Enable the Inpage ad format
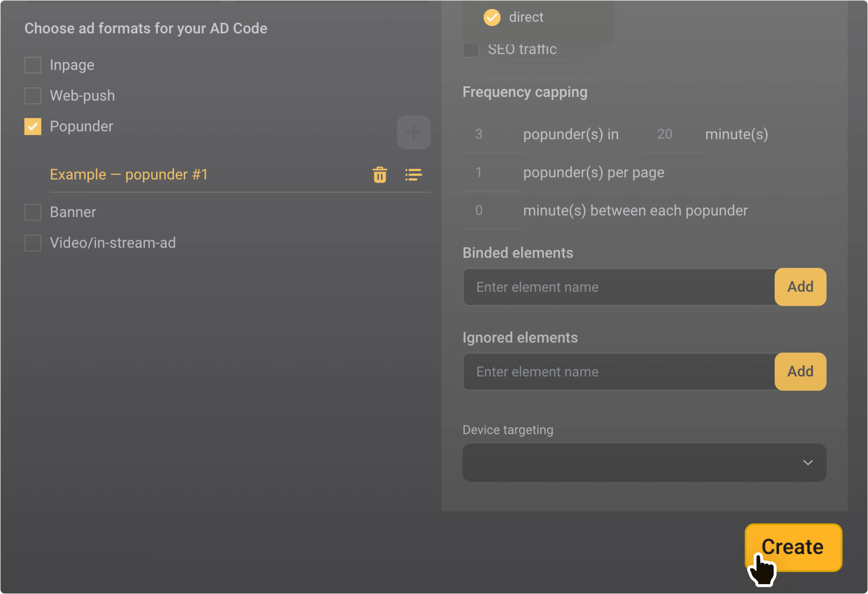Screen dimensions: 868x594 pos(33,65)
